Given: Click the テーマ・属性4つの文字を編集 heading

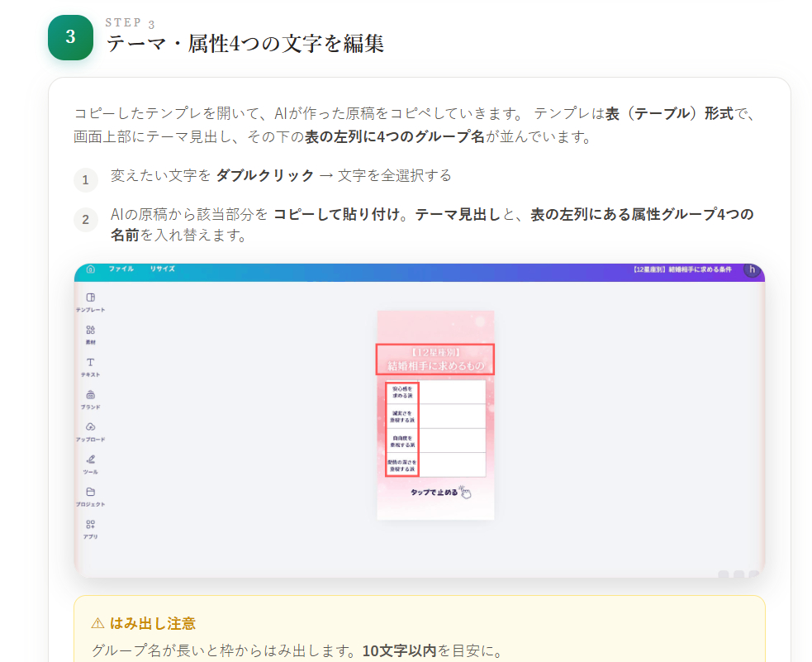Looking at the screenshot, I should click(x=245, y=44).
